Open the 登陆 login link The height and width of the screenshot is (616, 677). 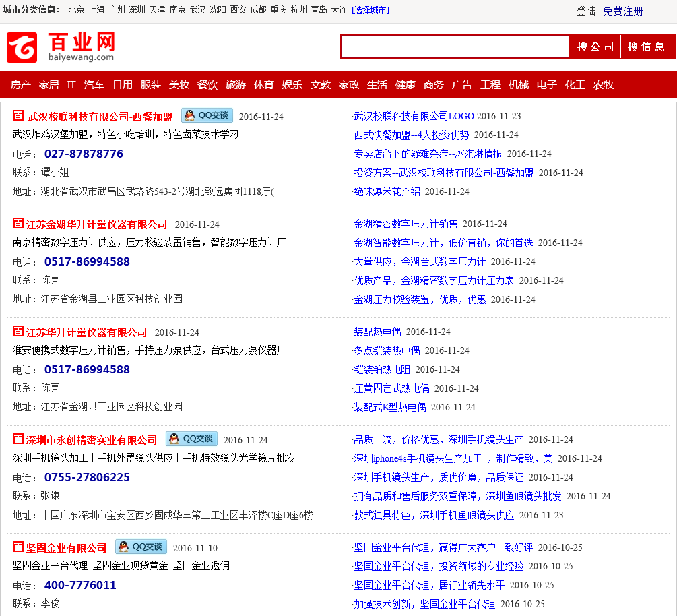[586, 11]
